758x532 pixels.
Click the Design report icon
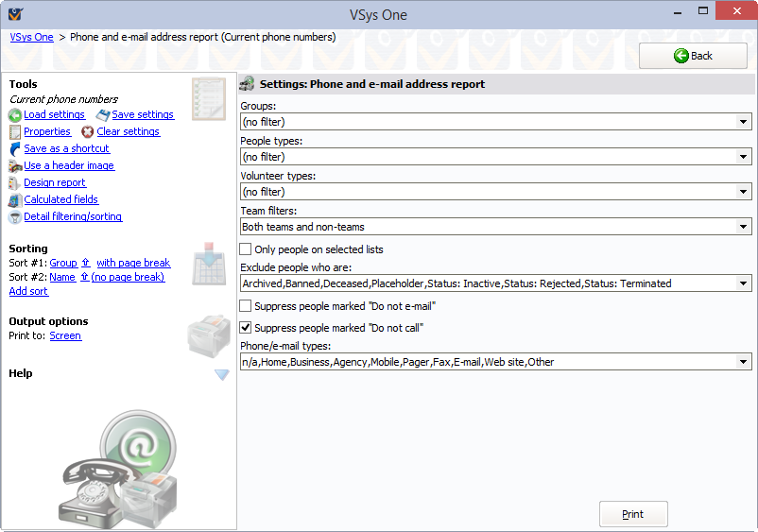click(x=15, y=183)
